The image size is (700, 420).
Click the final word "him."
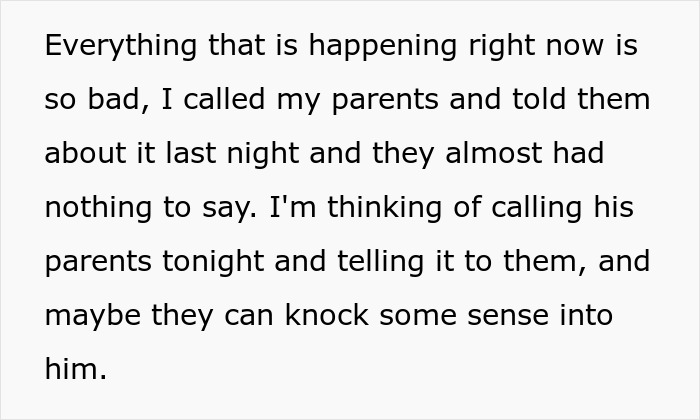point(75,371)
